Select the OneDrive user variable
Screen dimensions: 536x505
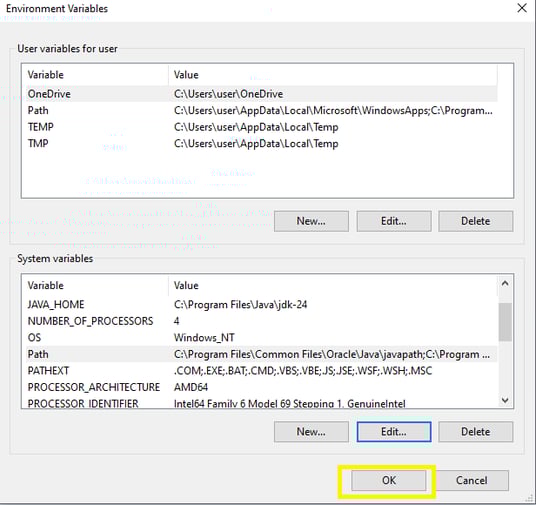pos(262,94)
